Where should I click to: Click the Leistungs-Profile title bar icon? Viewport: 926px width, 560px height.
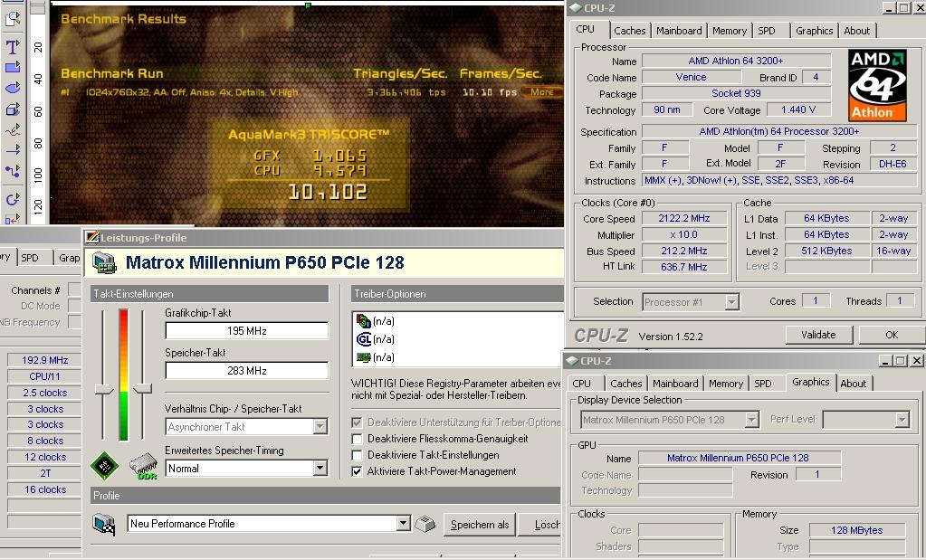point(91,238)
